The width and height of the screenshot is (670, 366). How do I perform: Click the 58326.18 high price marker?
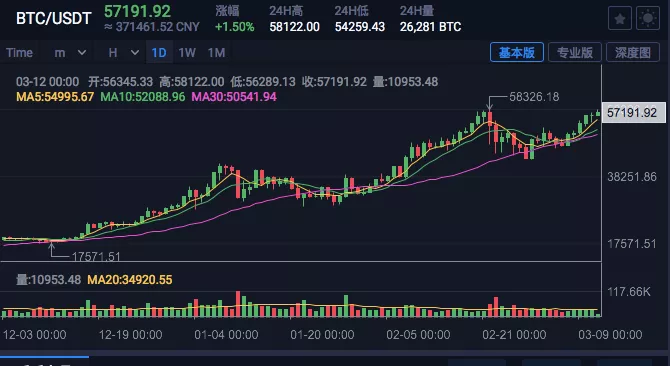534,97
